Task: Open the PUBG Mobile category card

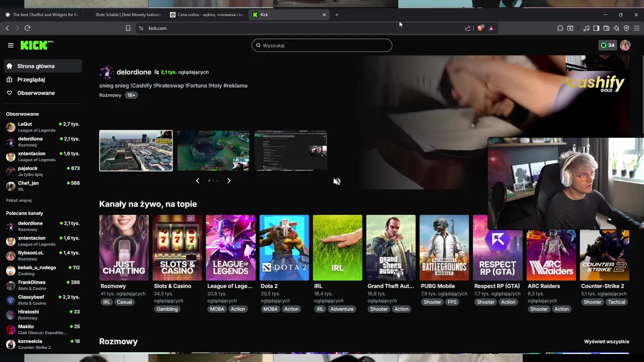Action: (x=444, y=247)
